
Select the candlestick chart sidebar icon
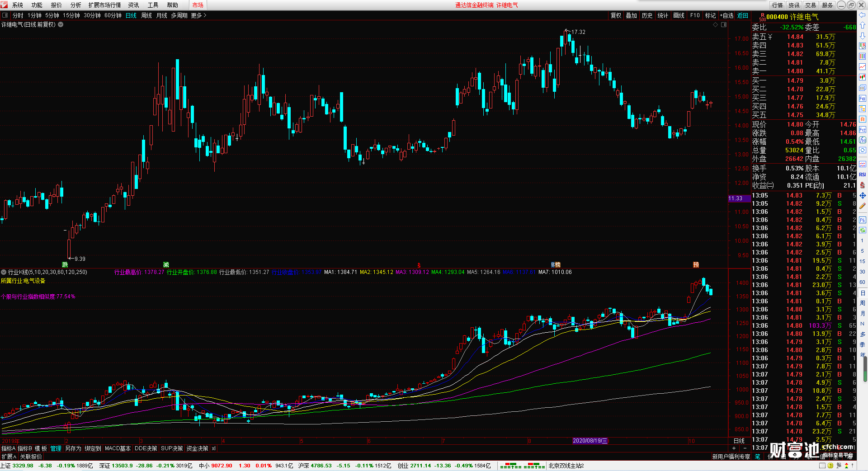coord(862,77)
